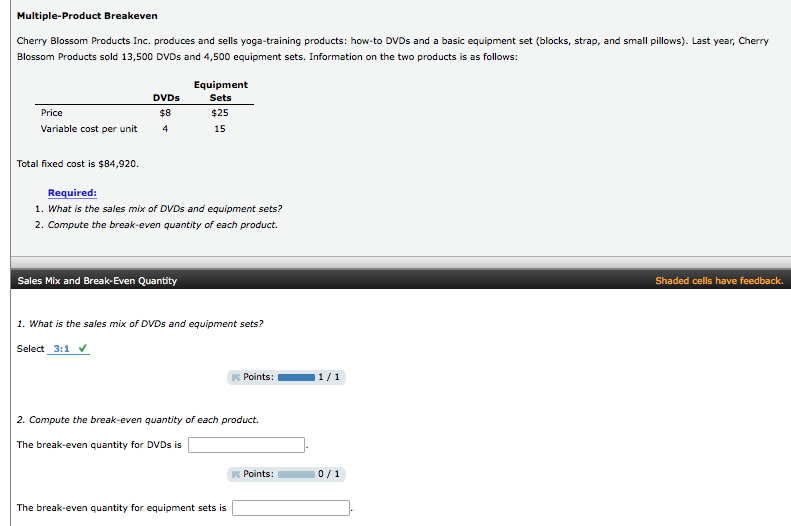Click the empty 0 / 1 progress bar
The height and width of the screenshot is (526, 791).
[296, 474]
